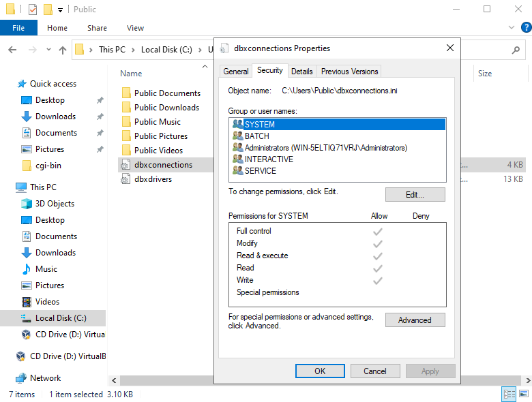This screenshot has width=532, height=402.
Task: Switch to details view toggle
Action: coord(509,394)
